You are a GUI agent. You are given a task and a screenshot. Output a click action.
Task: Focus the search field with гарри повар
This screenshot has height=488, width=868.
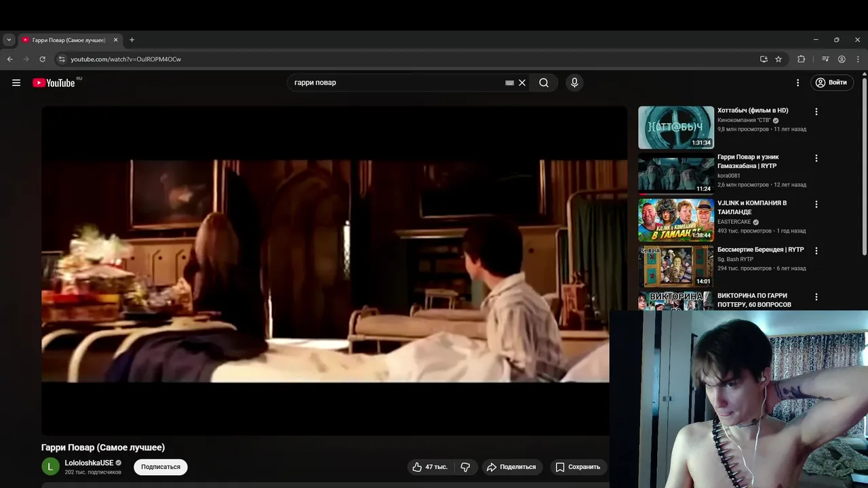[397, 83]
